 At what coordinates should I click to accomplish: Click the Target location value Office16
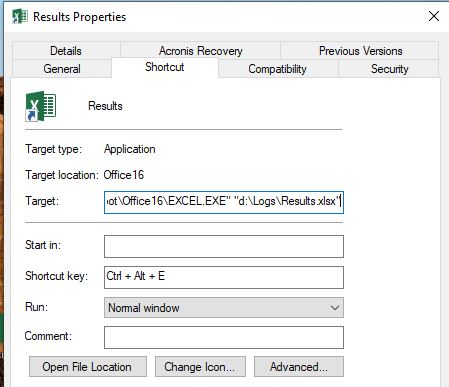[x=124, y=175]
